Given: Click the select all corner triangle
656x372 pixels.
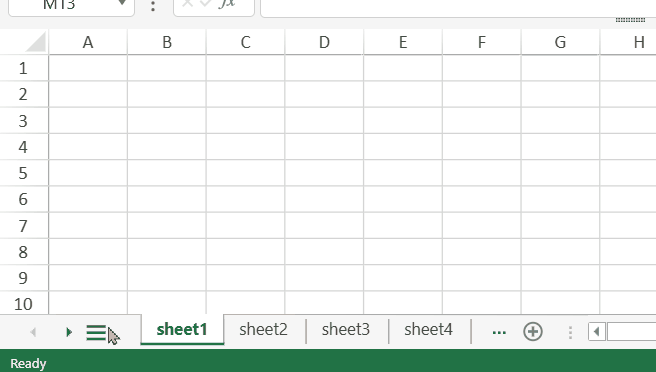Looking at the screenshot, I should (36, 42).
